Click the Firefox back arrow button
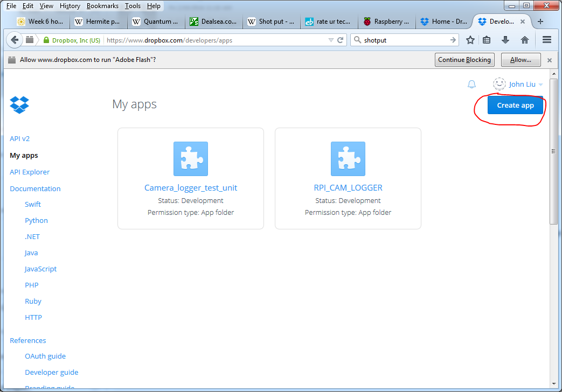The image size is (562, 392). 15,40
